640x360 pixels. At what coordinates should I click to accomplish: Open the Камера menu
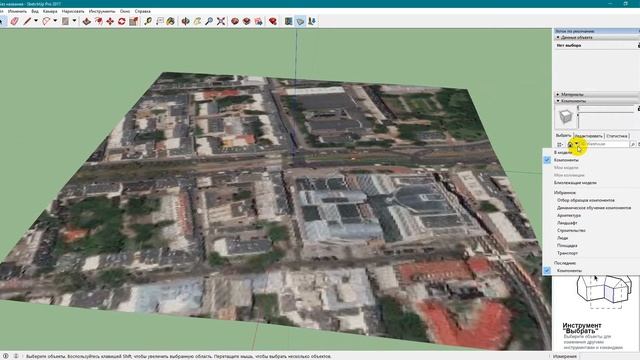coord(50,11)
